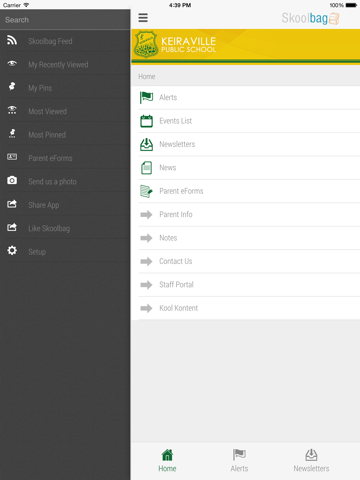Switch to the Newsletters bottom tab
The width and height of the screenshot is (360, 480).
pyautogui.click(x=311, y=461)
